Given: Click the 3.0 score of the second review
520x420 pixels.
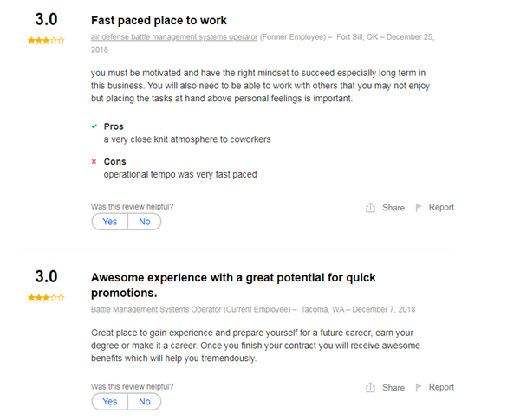Looking at the screenshot, I should (46, 277).
